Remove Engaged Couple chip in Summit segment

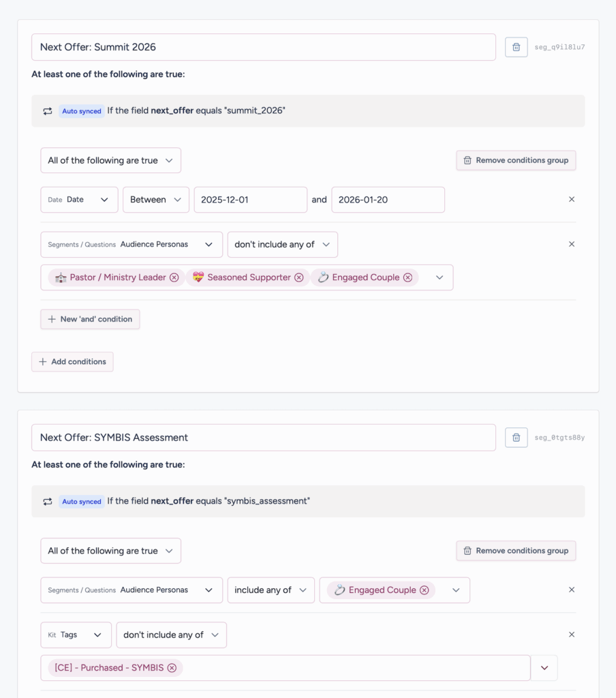pos(407,277)
